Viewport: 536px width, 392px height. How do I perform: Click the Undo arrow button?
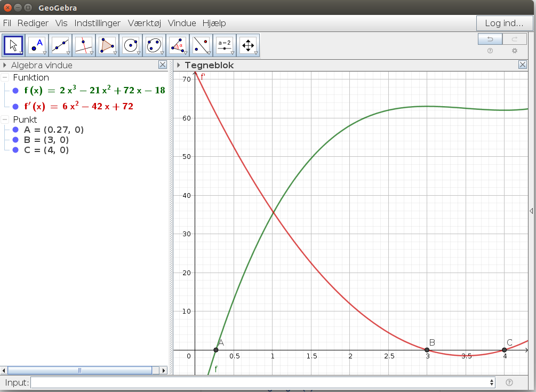click(x=490, y=39)
